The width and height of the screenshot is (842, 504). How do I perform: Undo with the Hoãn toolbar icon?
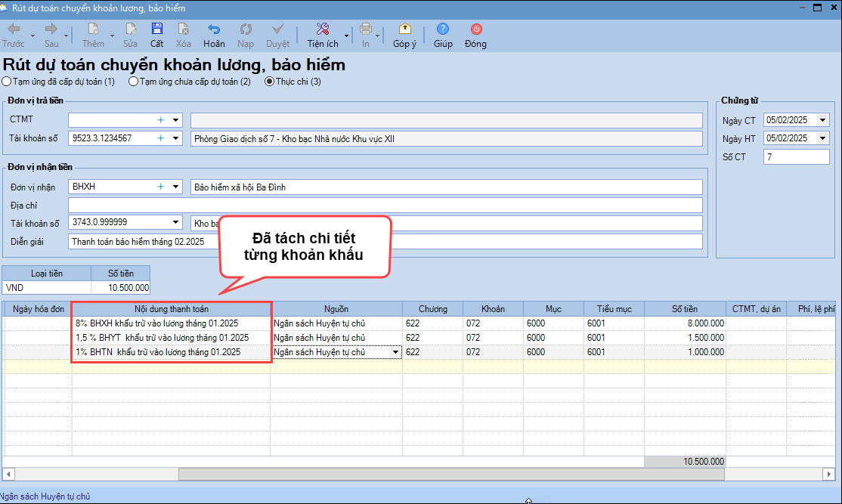point(214,29)
